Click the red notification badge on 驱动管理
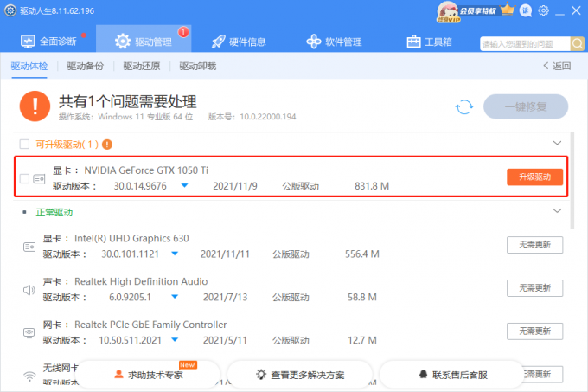The height and width of the screenshot is (392, 588). pyautogui.click(x=183, y=32)
